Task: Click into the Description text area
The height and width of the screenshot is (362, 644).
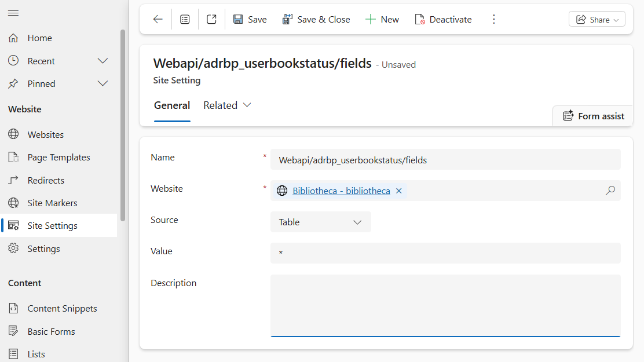Action: (x=445, y=305)
